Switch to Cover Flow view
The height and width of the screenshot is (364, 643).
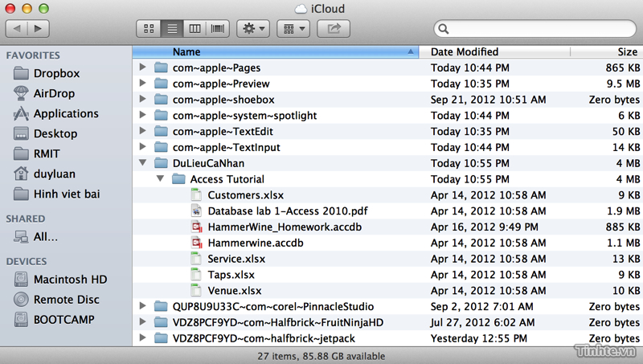218,29
